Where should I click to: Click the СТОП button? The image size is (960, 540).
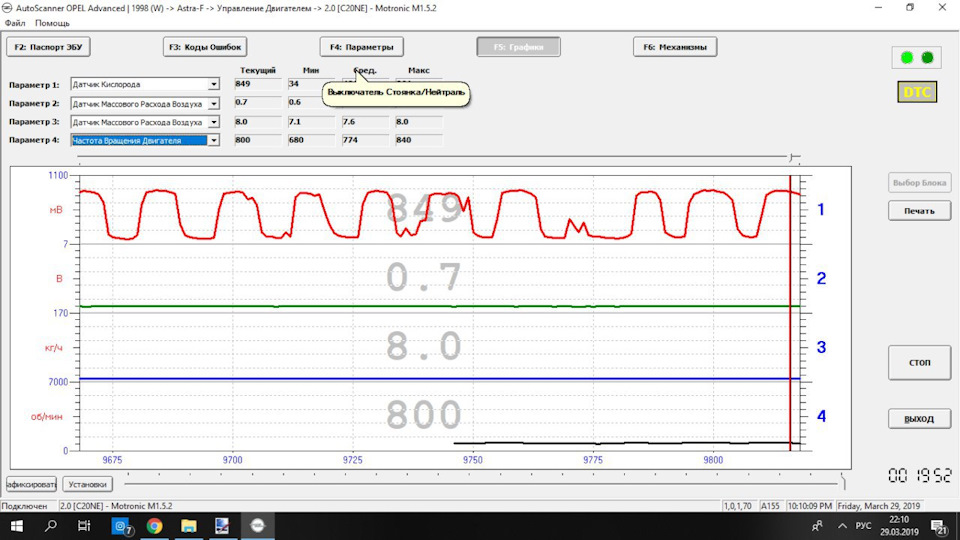coord(920,363)
